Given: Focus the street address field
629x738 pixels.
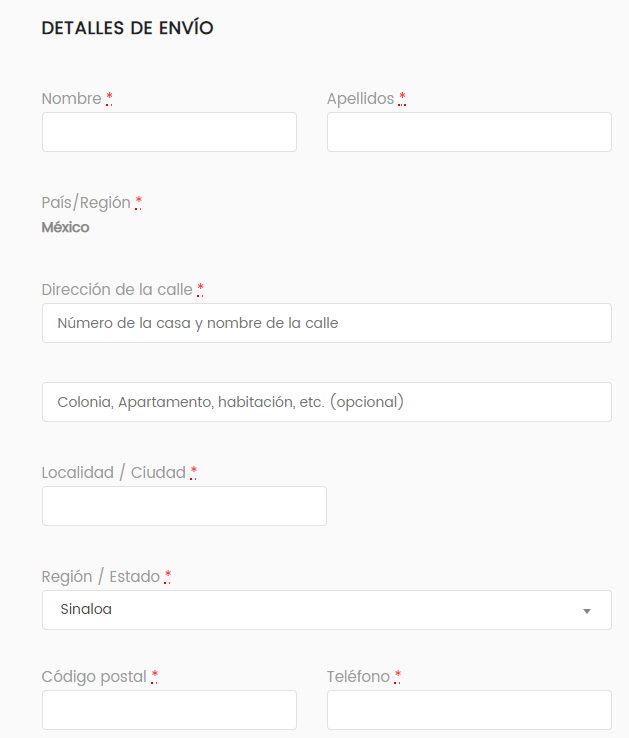Looking at the screenshot, I should 327,323.
